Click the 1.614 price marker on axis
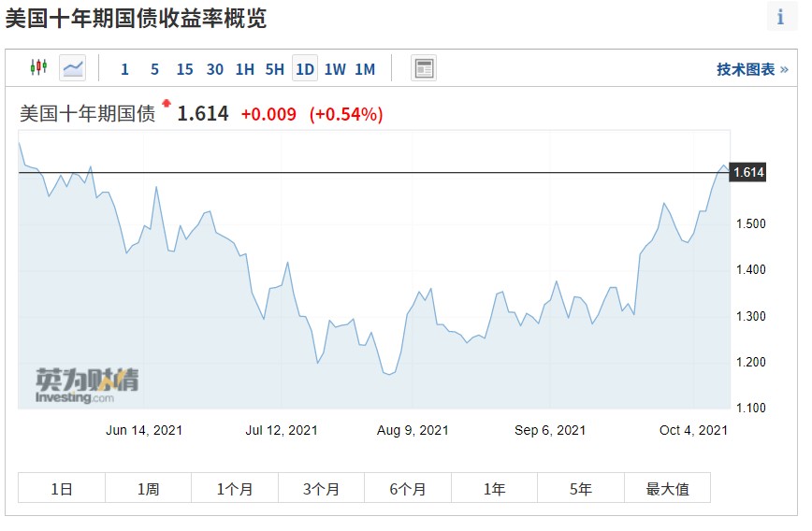 (x=748, y=172)
